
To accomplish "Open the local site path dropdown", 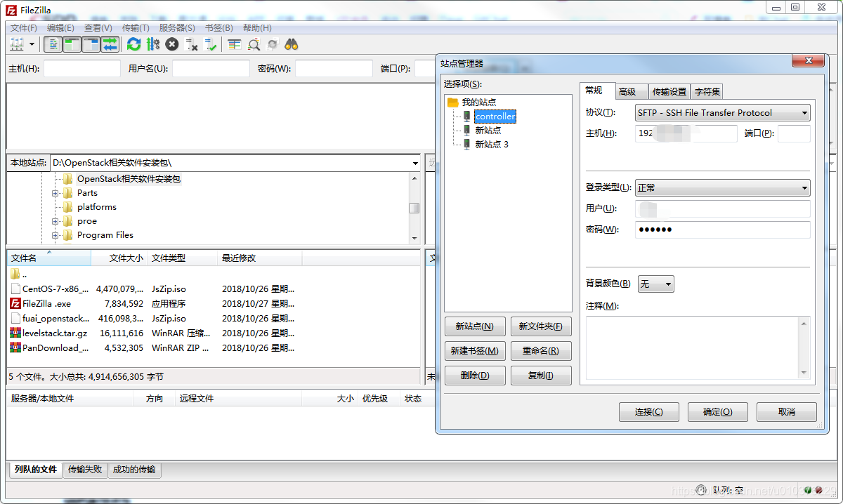I will (x=415, y=163).
